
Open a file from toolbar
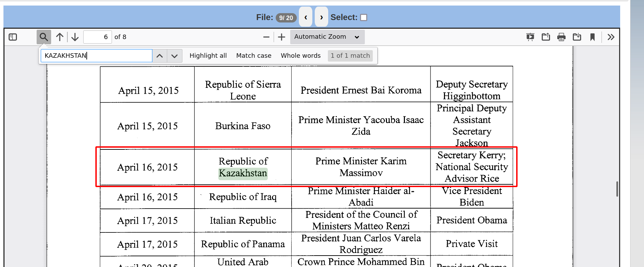point(546,37)
